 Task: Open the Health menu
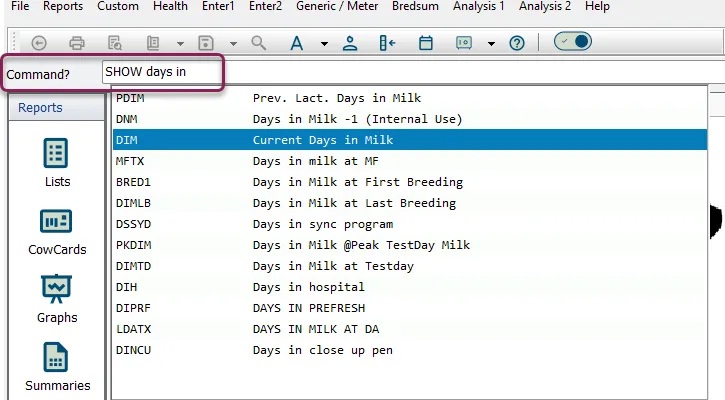pos(170,6)
